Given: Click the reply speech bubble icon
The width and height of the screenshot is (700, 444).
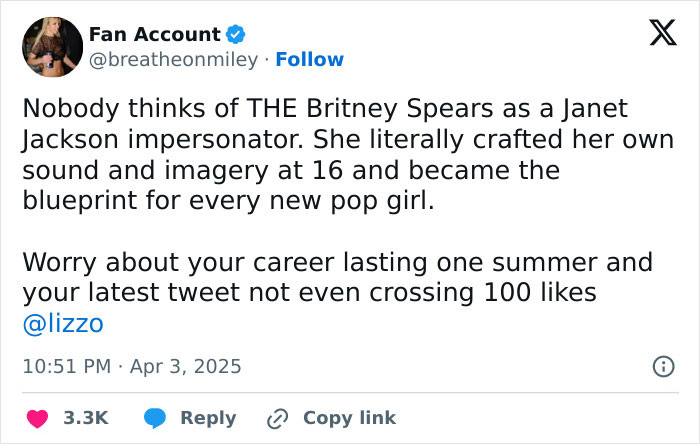Looking at the screenshot, I should [154, 418].
